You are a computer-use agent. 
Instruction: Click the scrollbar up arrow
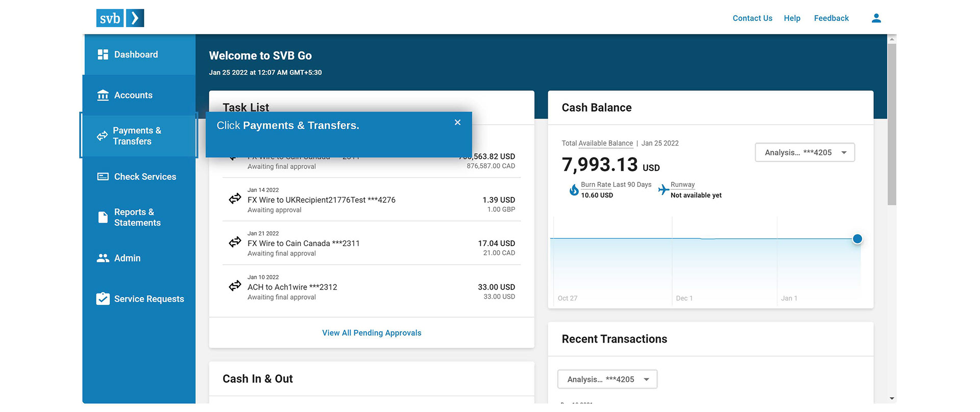[x=892, y=39]
